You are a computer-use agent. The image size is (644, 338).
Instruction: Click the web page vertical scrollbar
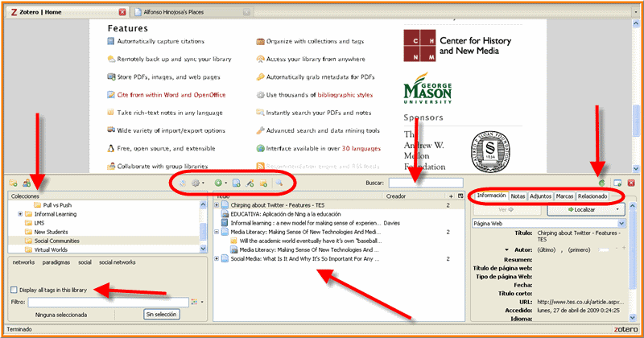pyautogui.click(x=636, y=96)
